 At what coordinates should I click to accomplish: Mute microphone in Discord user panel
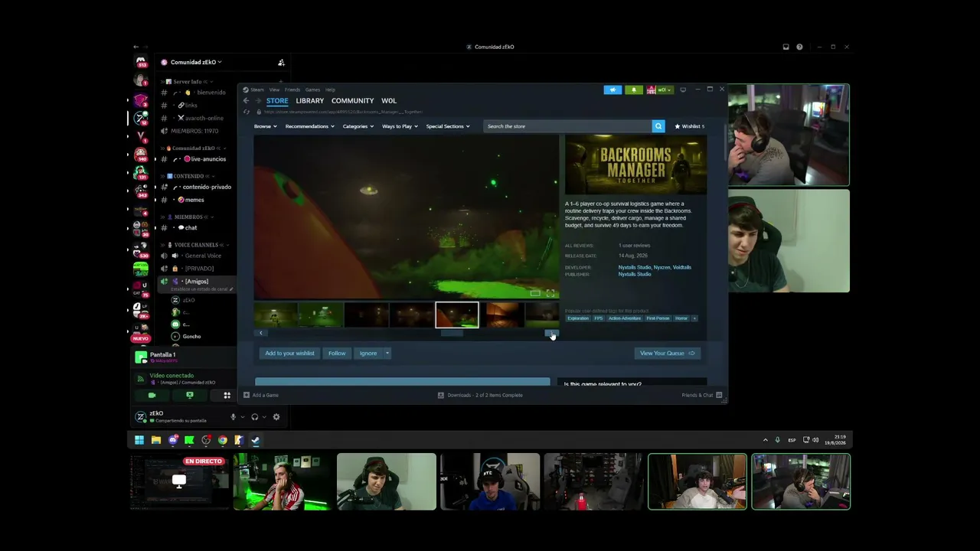click(x=233, y=417)
